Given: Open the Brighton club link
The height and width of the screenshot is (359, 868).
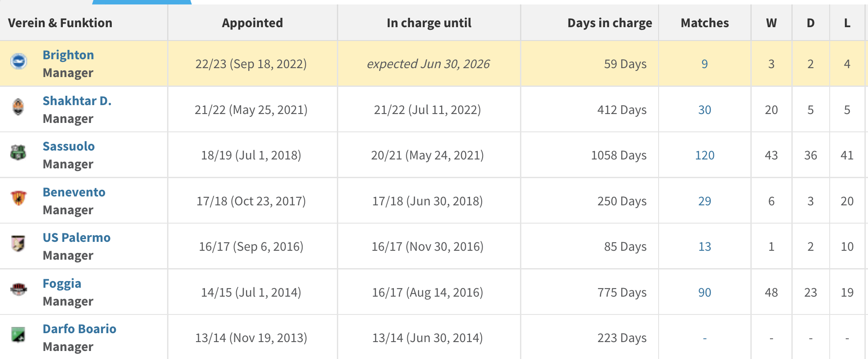Looking at the screenshot, I should click(x=68, y=55).
